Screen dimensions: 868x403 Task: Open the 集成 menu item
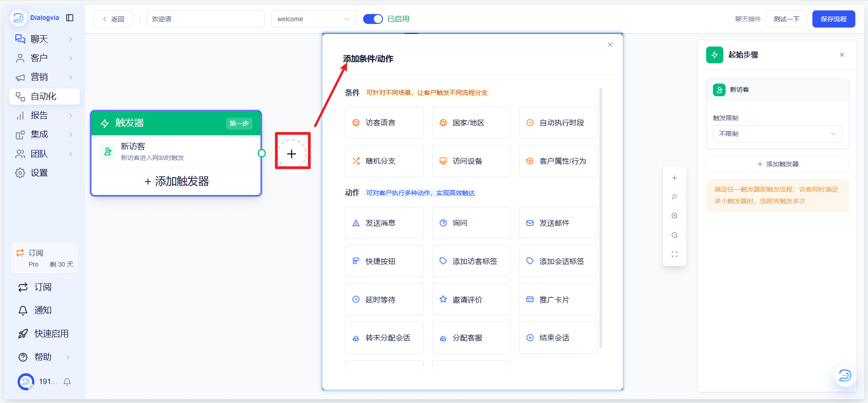click(x=44, y=135)
